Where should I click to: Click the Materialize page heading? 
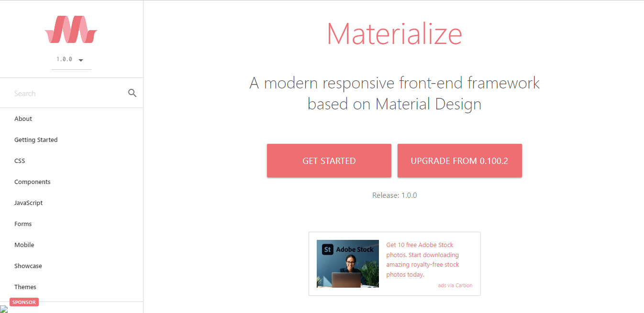pyautogui.click(x=395, y=34)
